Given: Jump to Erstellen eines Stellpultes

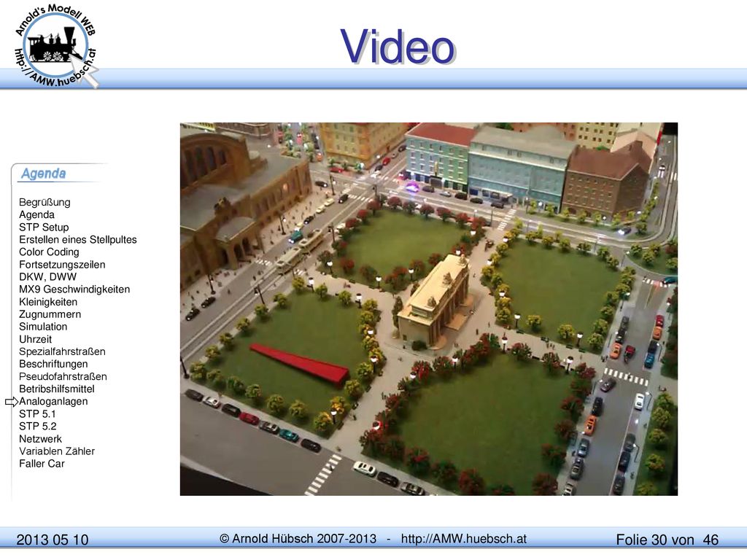Looking at the screenshot, I should tap(77, 239).
